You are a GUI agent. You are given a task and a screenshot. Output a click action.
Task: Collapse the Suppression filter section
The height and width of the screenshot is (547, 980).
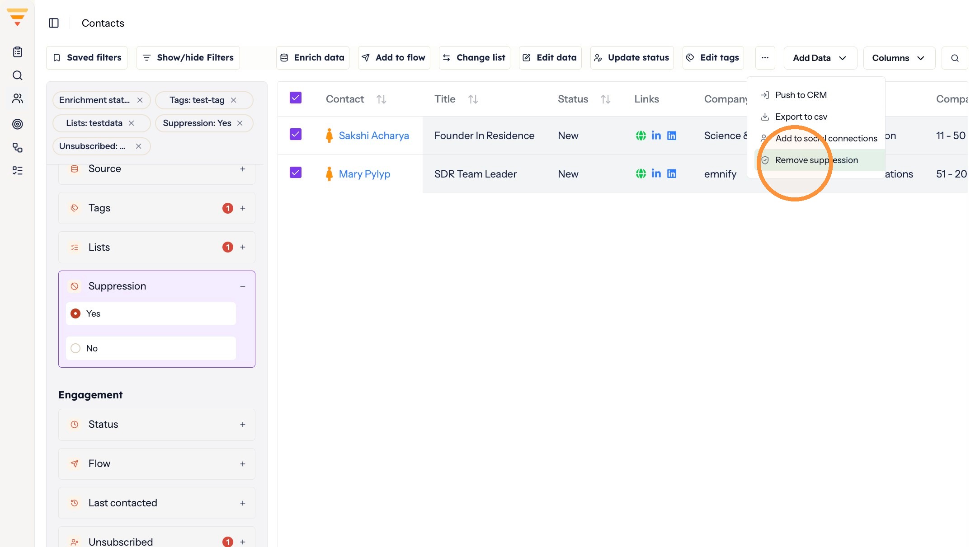pyautogui.click(x=243, y=286)
